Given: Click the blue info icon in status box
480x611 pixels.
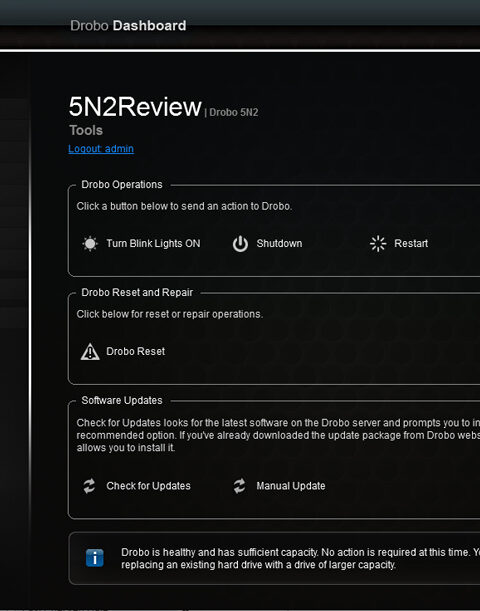Looking at the screenshot, I should (95, 558).
